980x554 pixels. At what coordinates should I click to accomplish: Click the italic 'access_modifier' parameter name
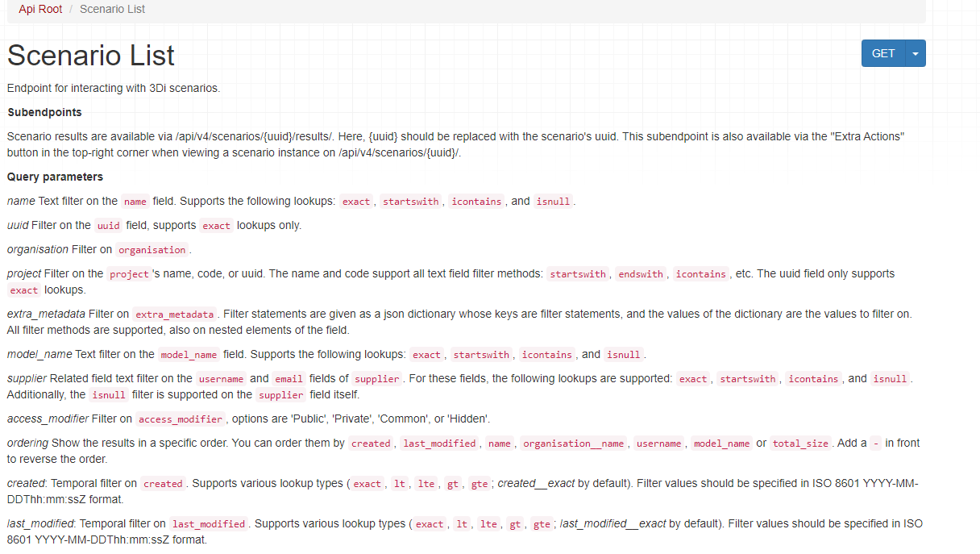48,419
